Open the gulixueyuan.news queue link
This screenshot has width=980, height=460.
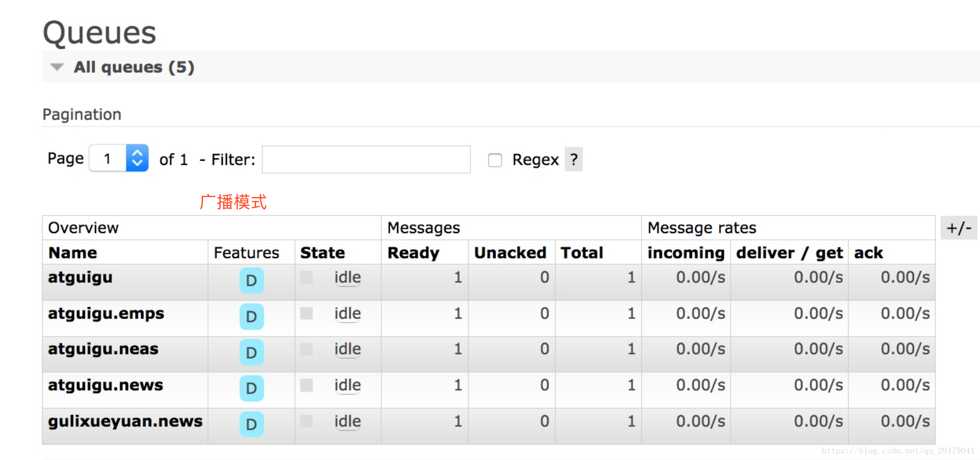tap(125, 421)
